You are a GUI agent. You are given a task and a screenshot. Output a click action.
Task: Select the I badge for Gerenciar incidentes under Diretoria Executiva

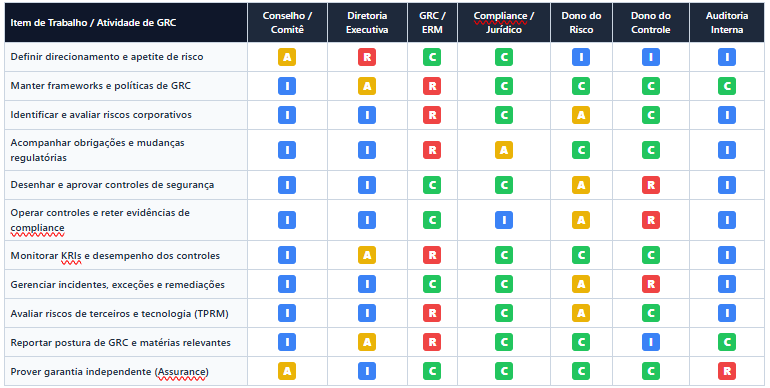tap(367, 284)
